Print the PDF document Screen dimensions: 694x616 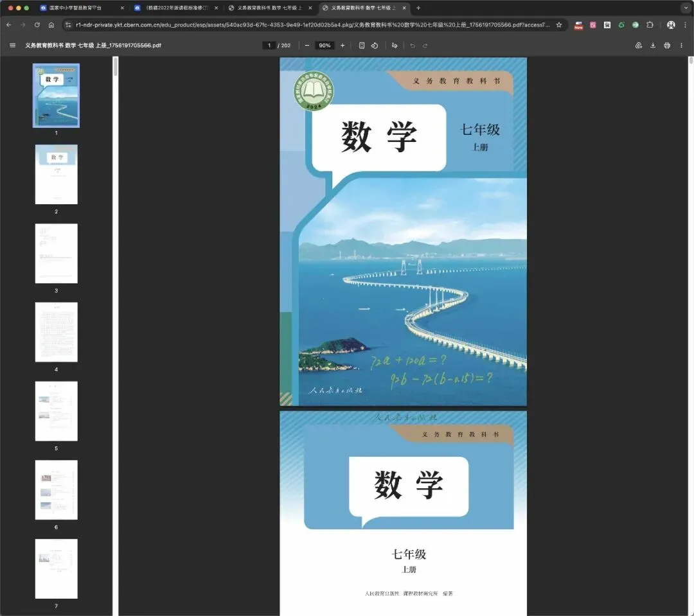point(667,46)
